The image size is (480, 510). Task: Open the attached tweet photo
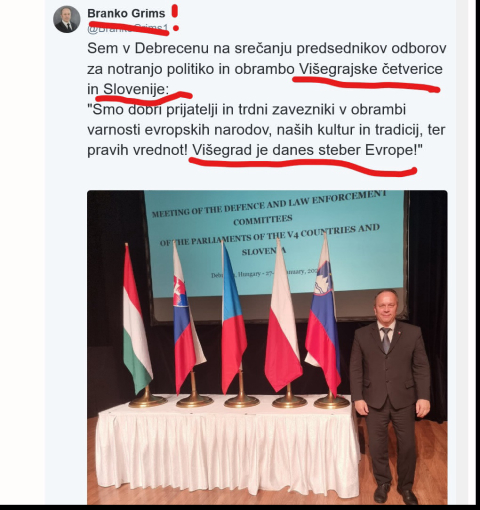coord(267,347)
